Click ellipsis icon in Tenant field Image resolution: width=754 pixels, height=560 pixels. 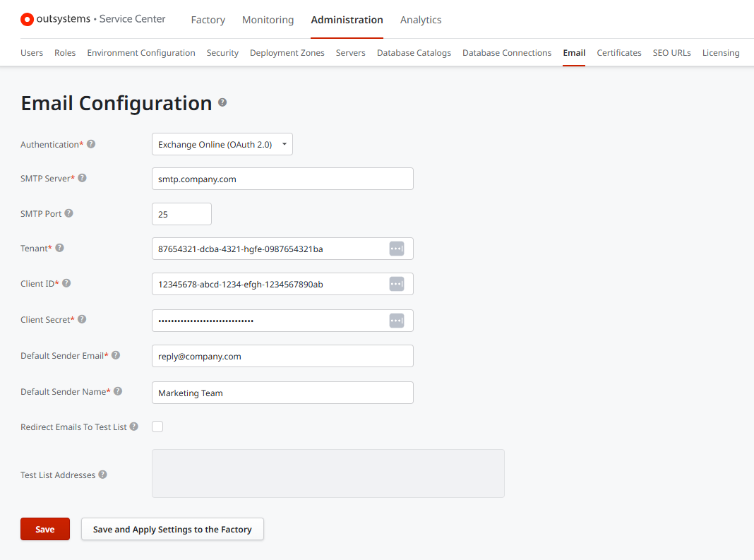[397, 249]
